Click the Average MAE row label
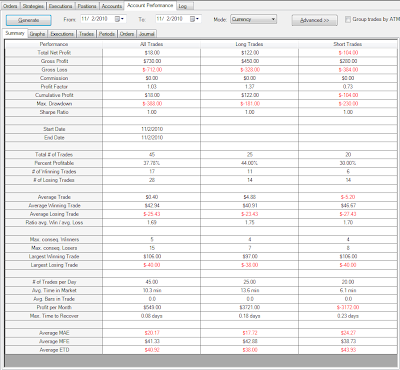Viewport: 400px width, 370px height. pos(54,333)
